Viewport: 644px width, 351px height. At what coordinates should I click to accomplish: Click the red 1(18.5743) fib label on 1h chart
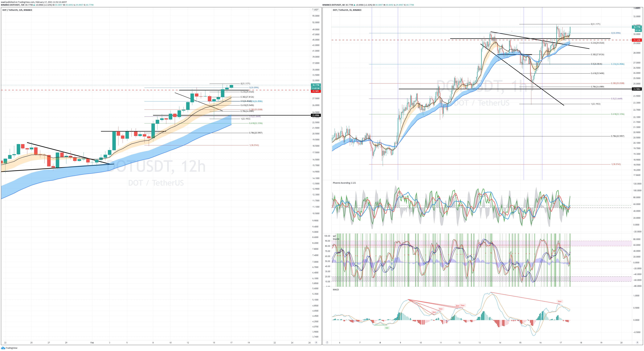[x=616, y=164]
